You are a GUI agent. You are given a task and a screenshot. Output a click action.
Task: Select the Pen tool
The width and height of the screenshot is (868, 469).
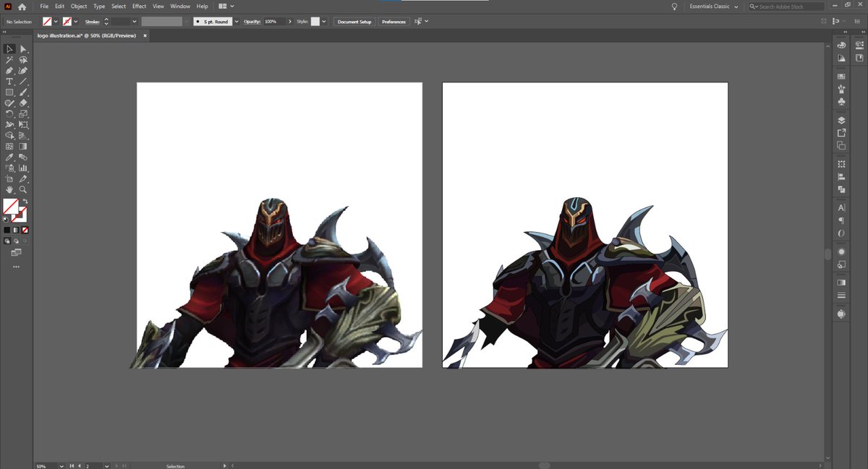9,71
